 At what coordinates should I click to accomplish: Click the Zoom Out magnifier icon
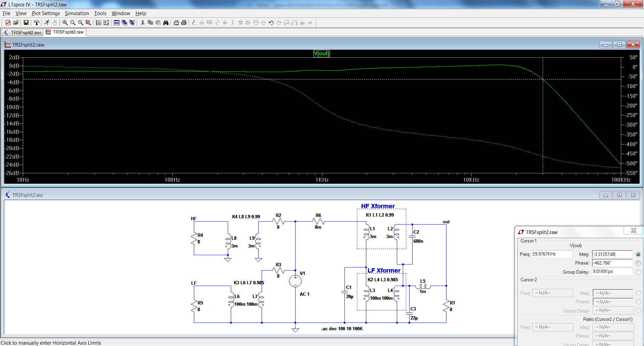pos(80,23)
